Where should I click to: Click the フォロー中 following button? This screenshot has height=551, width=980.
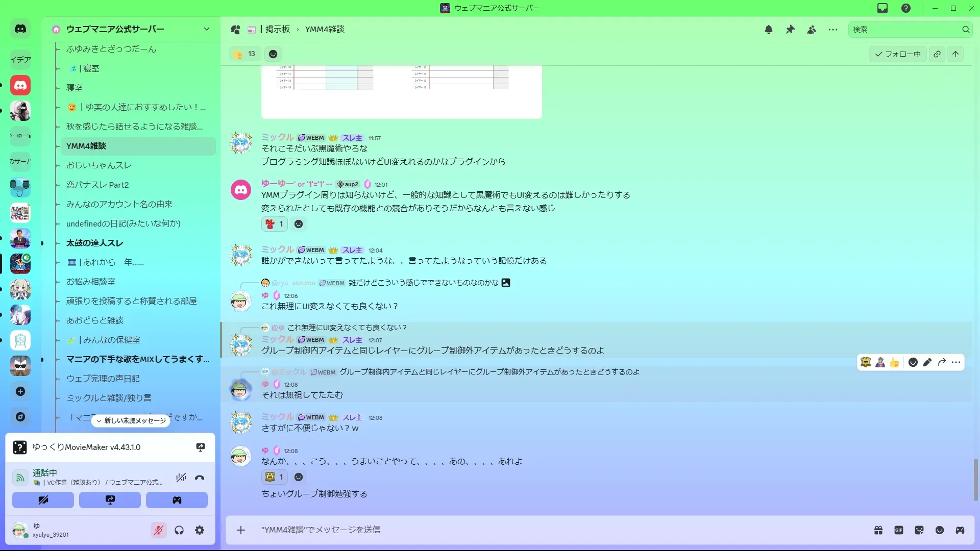click(897, 54)
